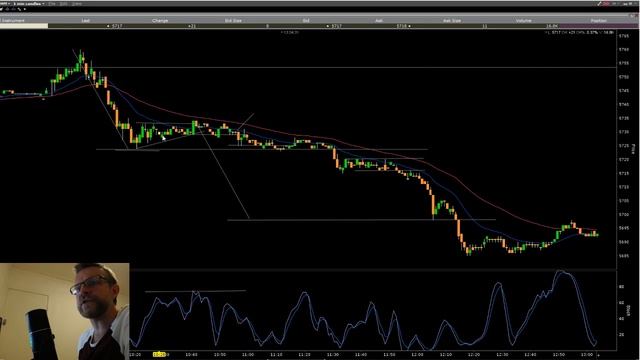Click the Instrument column header
This screenshot has height=360, width=640.
pos(13,20)
